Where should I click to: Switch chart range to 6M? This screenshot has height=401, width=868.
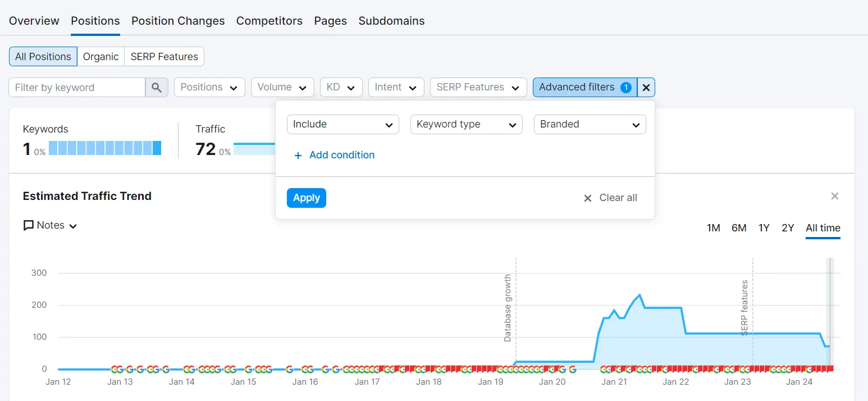[x=739, y=227]
